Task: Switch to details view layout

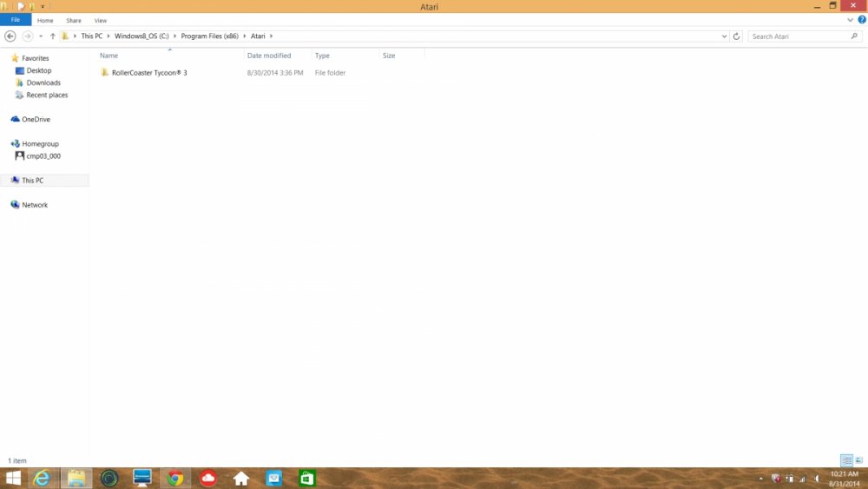Action: point(846,460)
